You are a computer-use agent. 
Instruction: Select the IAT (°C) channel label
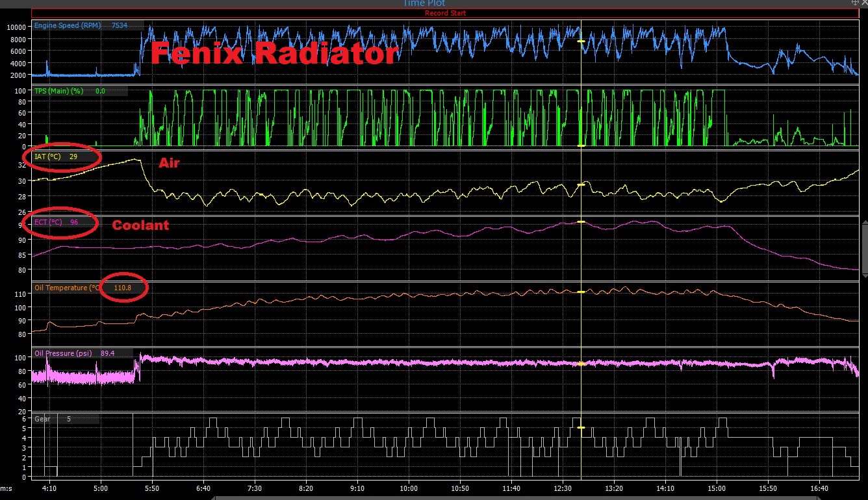(x=47, y=156)
